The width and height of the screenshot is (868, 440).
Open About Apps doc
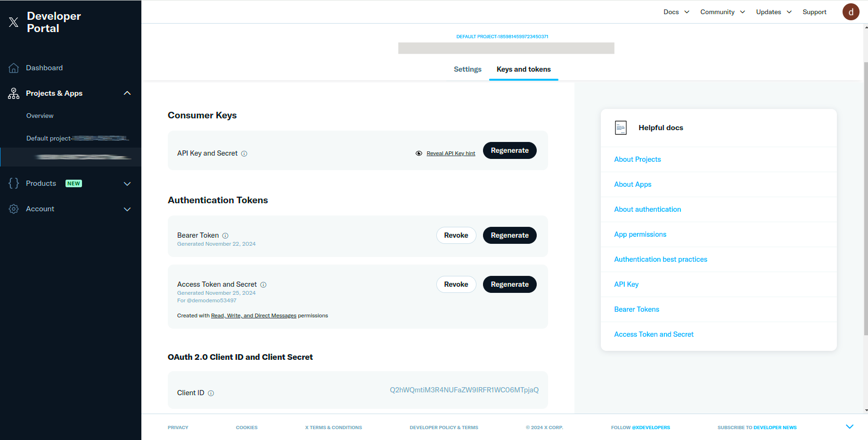pyautogui.click(x=632, y=184)
